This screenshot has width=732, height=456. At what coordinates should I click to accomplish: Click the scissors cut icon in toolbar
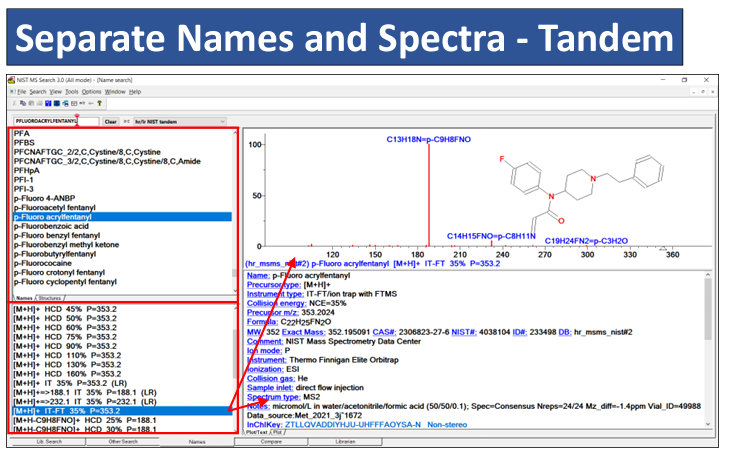pyautogui.click(x=14, y=103)
